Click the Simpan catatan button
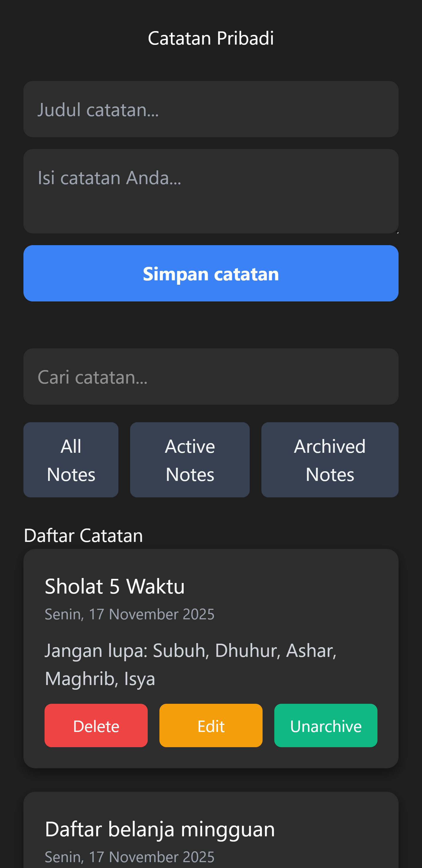422x868 pixels. [211, 273]
